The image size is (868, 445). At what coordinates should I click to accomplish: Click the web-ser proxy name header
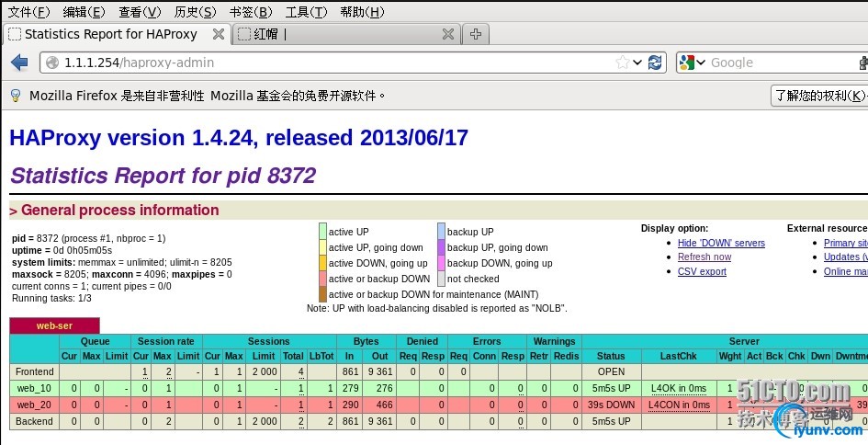click(x=54, y=325)
